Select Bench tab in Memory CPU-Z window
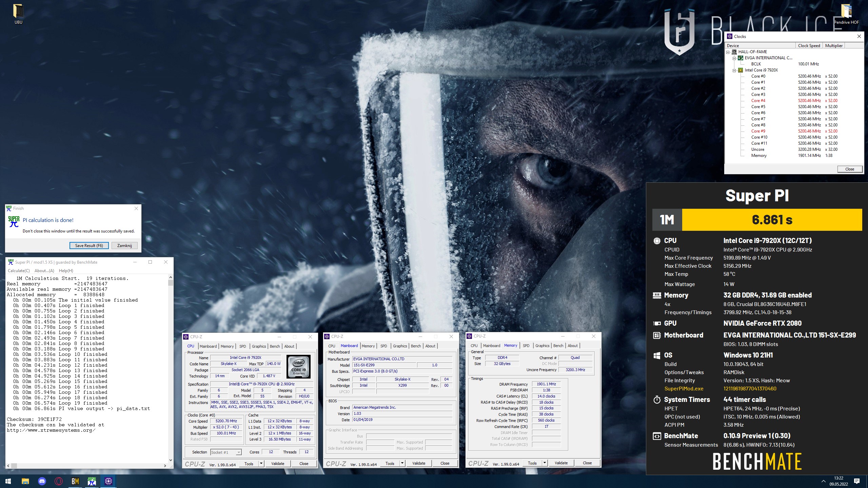Screen dimensions: 868x488 (x=558, y=346)
